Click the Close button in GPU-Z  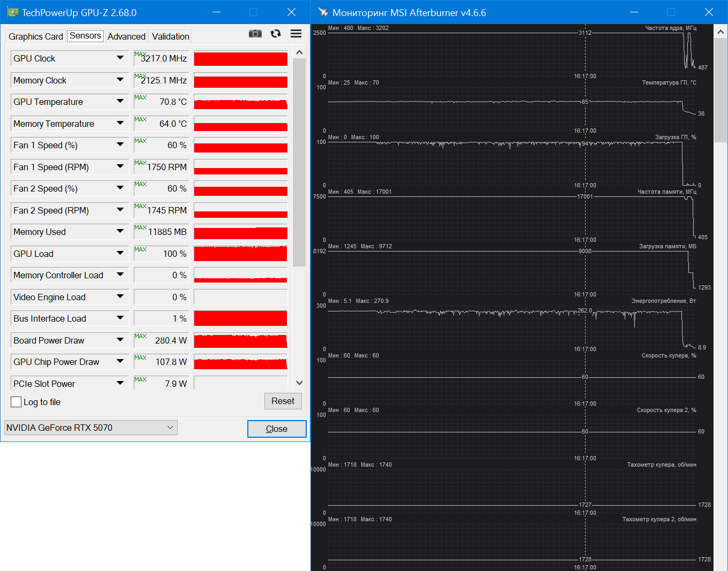click(x=276, y=429)
